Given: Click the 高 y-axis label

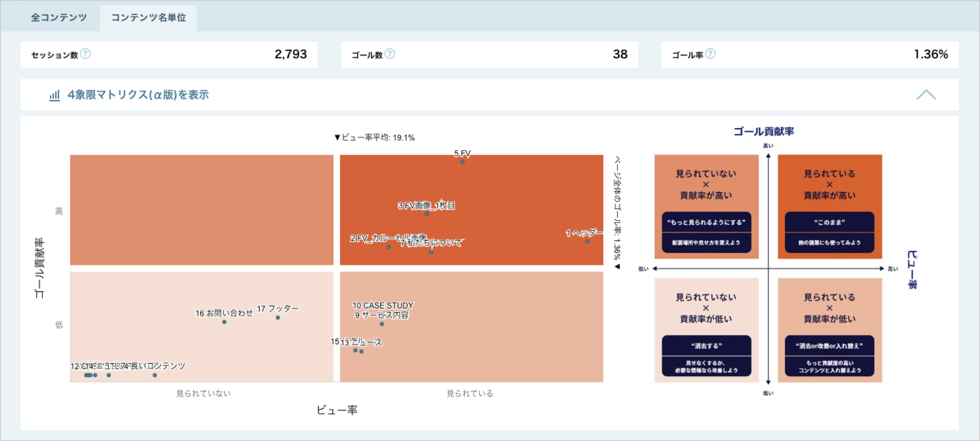Looking at the screenshot, I should click(x=59, y=211).
